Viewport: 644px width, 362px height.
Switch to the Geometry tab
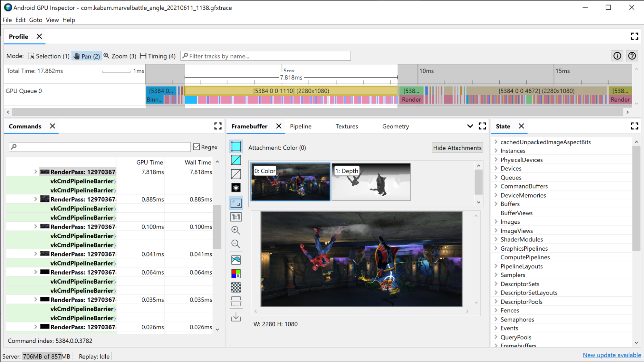pos(395,126)
